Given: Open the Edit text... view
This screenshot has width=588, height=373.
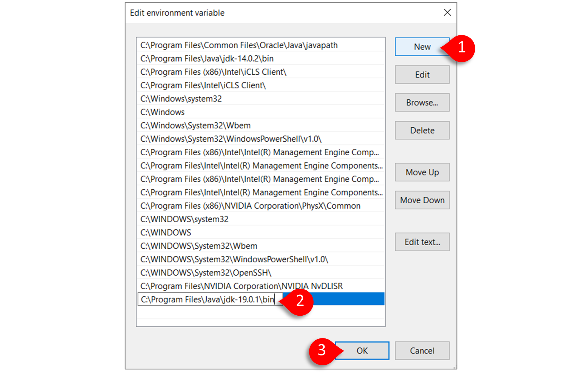Looking at the screenshot, I should [x=422, y=242].
